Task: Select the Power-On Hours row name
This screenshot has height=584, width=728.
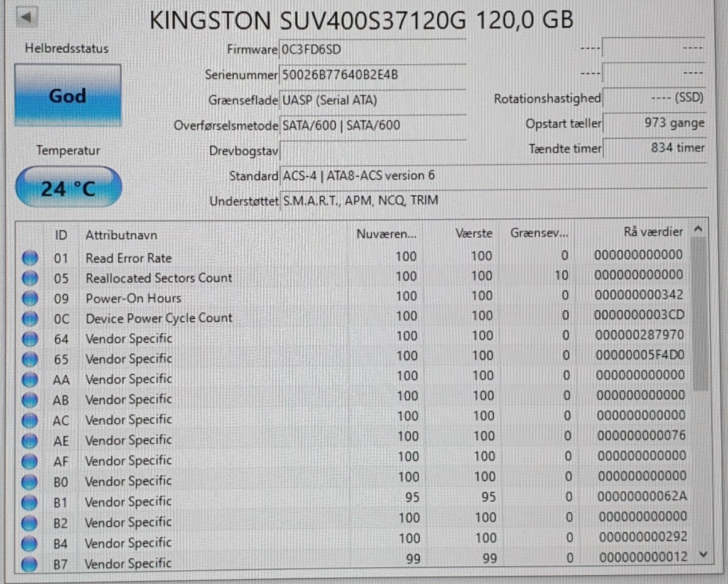Action: [x=133, y=298]
